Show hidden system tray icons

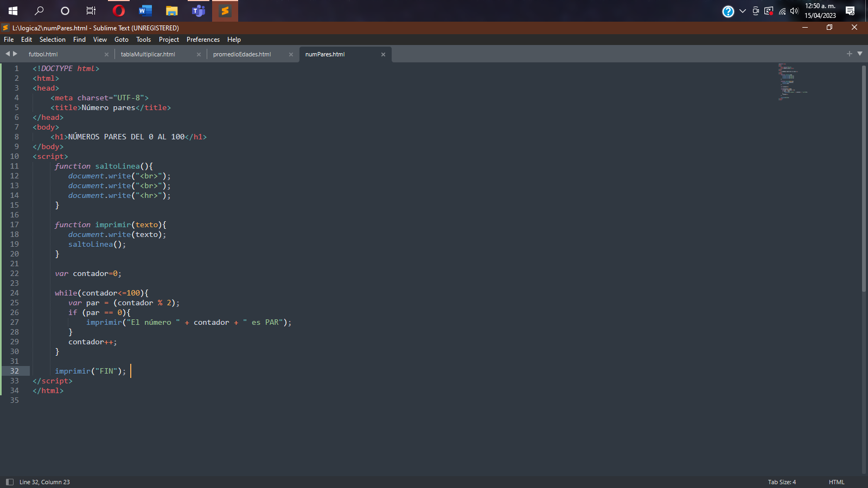pyautogui.click(x=743, y=11)
